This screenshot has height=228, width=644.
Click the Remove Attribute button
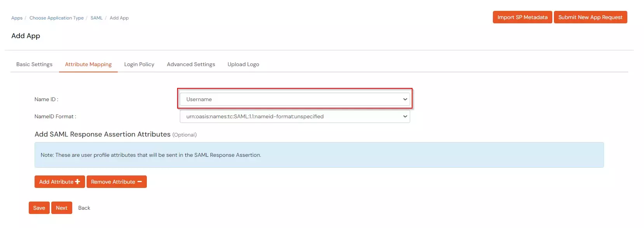[117, 182]
